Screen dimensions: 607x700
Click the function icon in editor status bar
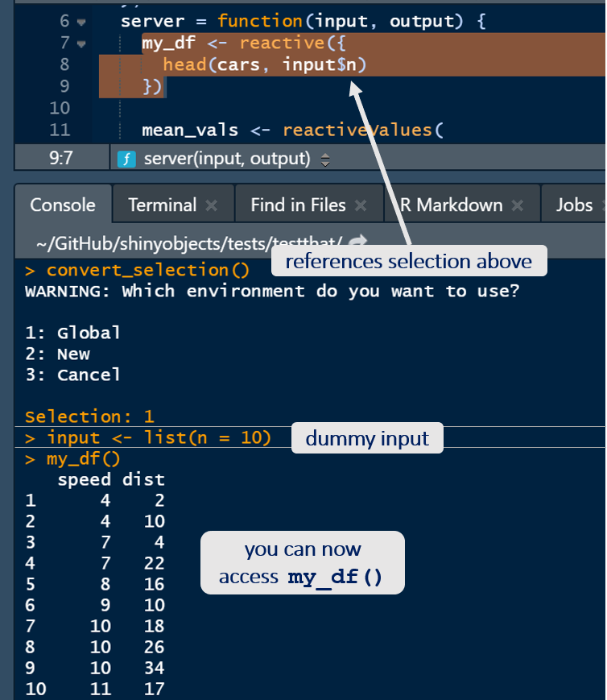point(126,159)
